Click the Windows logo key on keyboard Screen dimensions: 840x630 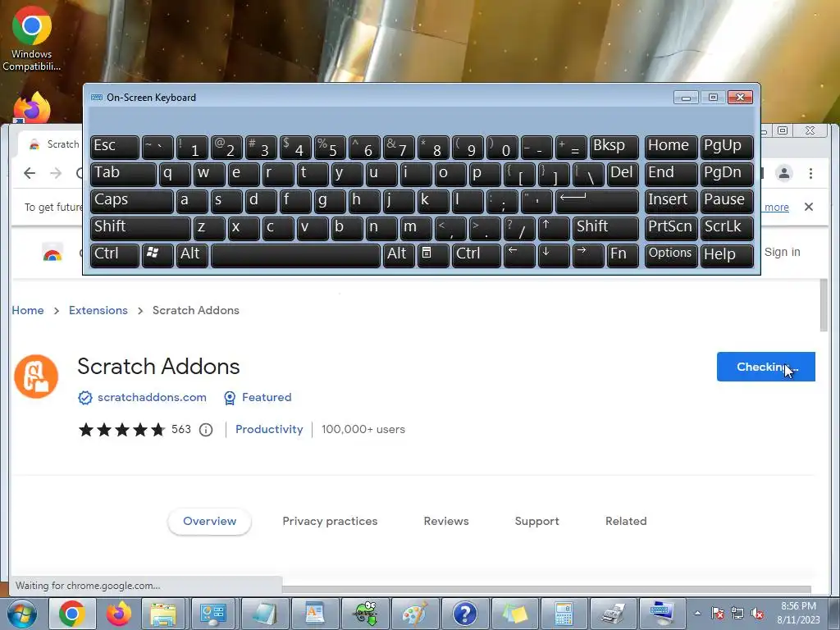click(157, 255)
